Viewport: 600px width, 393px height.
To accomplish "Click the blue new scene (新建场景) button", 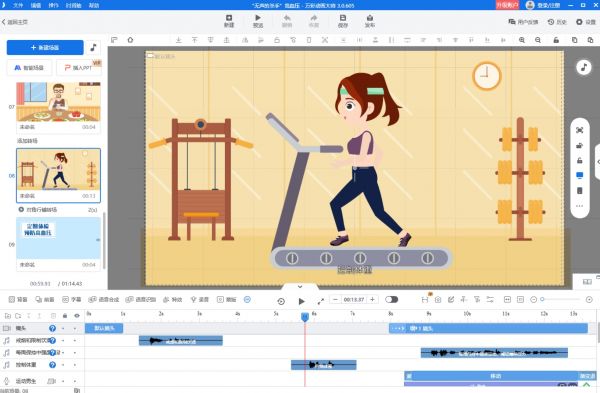I will click(x=45, y=47).
